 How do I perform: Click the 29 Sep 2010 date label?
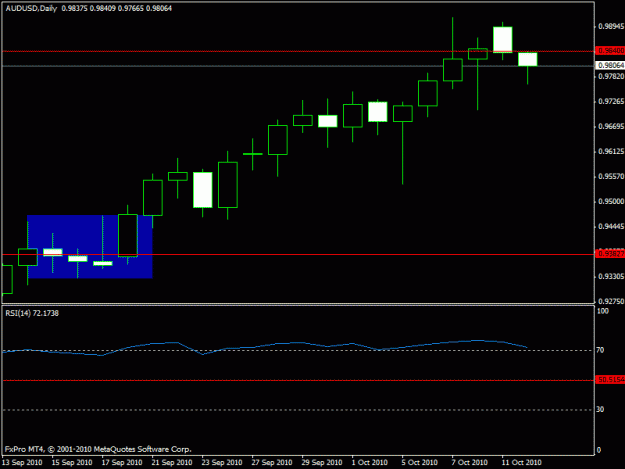point(322,463)
